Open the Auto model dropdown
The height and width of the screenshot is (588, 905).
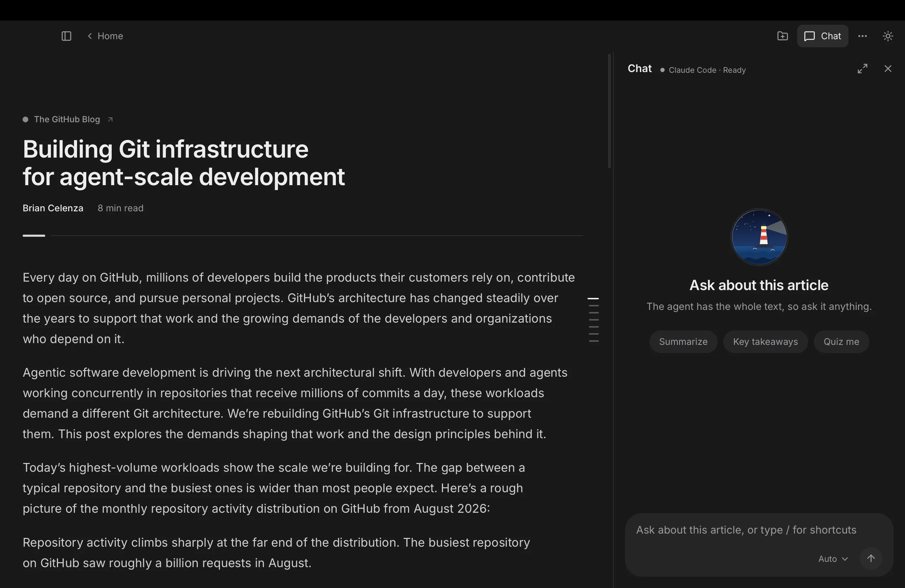(x=833, y=559)
